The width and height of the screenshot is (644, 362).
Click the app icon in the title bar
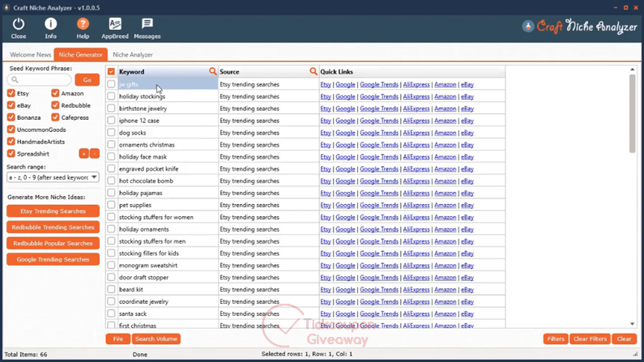(6, 8)
